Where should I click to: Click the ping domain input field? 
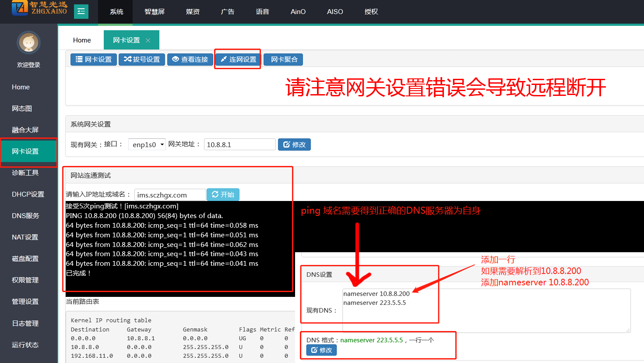[170, 195]
